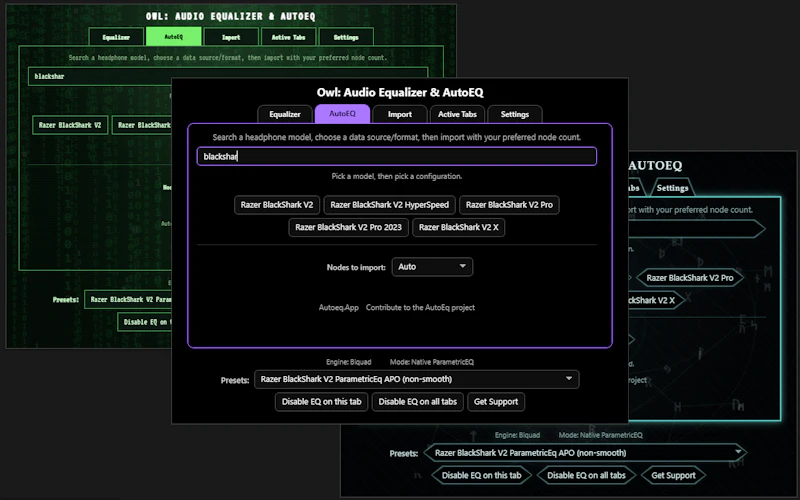Viewport: 800px width, 500px height.
Task: Switch to Equalizer tab in center window
Action: pos(285,114)
